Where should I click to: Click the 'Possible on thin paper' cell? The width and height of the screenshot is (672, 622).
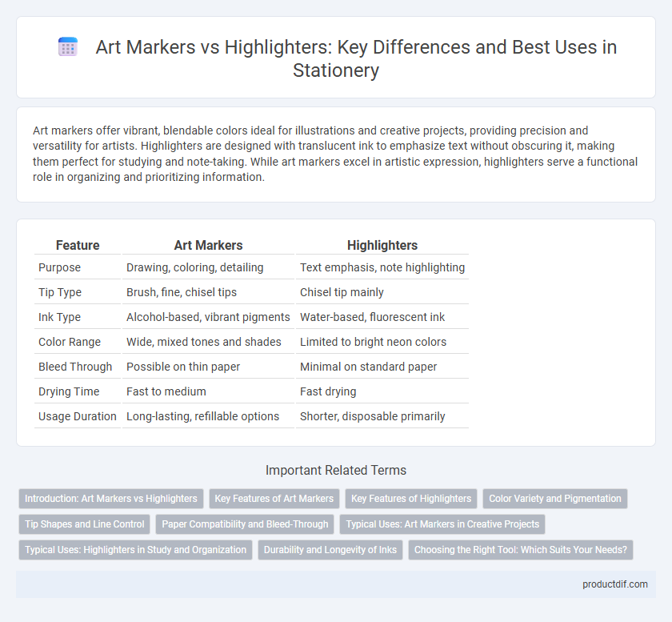pyautogui.click(x=183, y=367)
